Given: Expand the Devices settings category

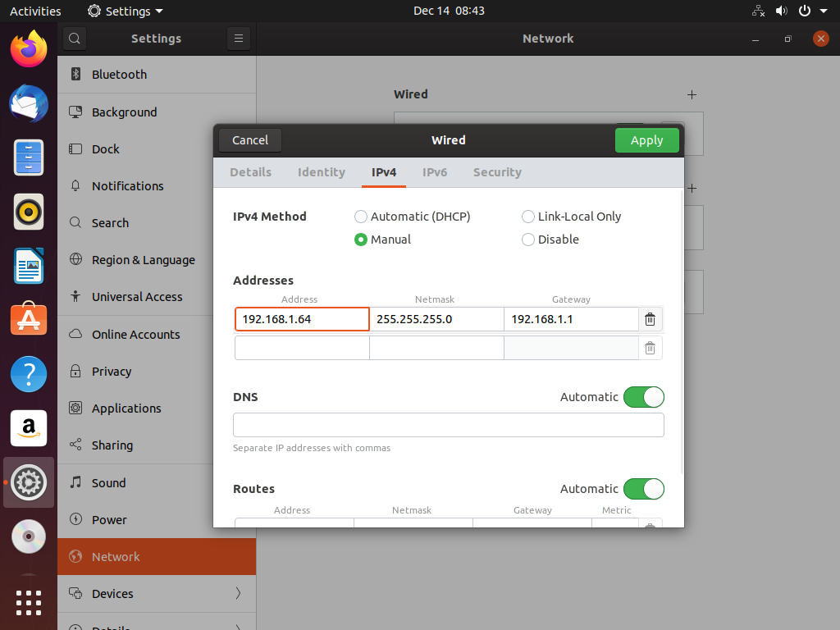Looking at the screenshot, I should (156, 593).
